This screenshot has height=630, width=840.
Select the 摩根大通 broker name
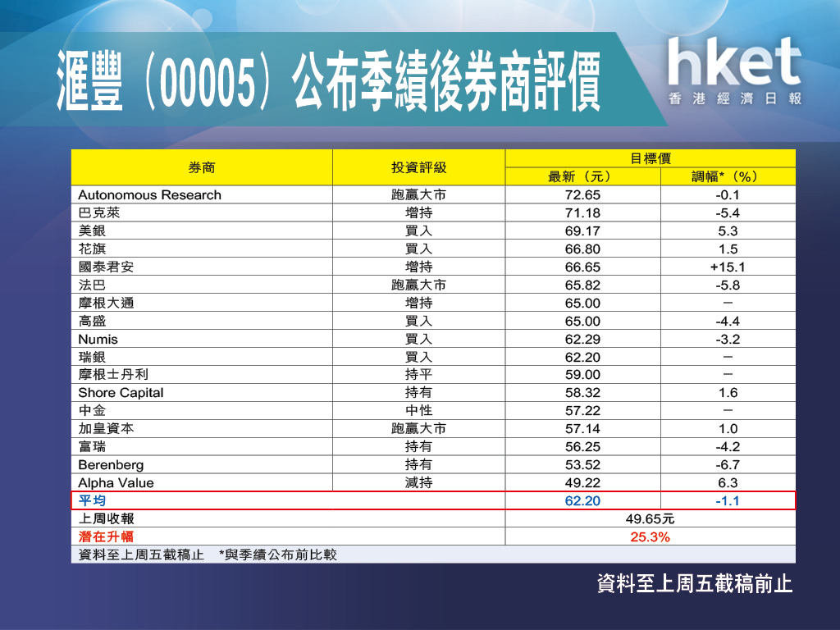click(x=106, y=303)
